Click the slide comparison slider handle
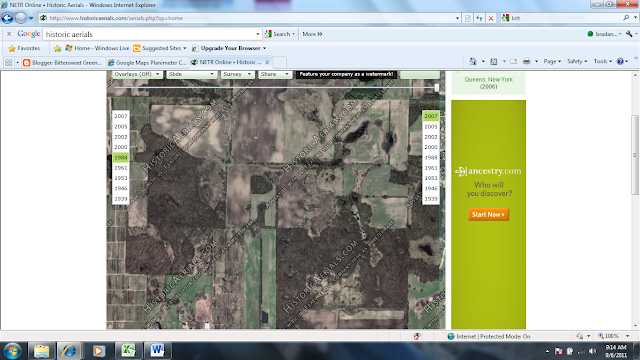 pos(437,88)
